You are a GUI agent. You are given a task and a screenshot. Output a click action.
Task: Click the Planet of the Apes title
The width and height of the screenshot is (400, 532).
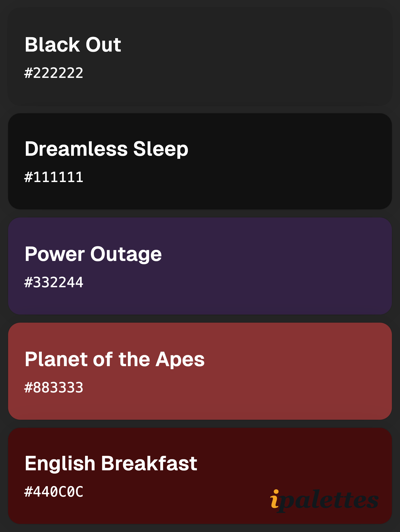click(115, 359)
